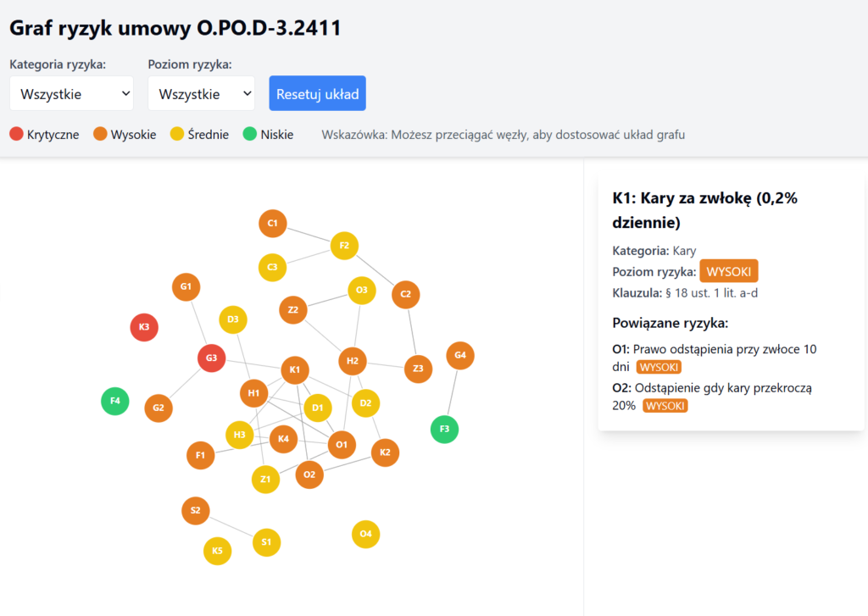Click the yellow K5 node

coord(218,551)
